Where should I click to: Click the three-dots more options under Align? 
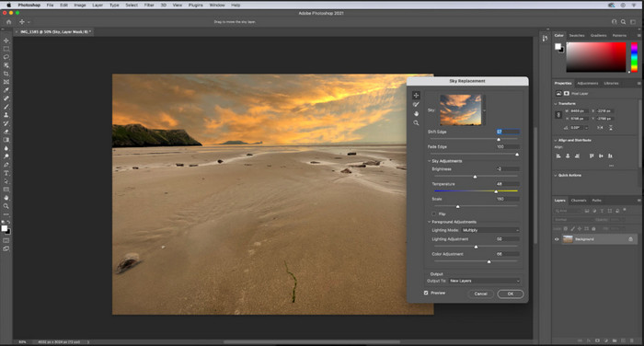tap(611, 166)
